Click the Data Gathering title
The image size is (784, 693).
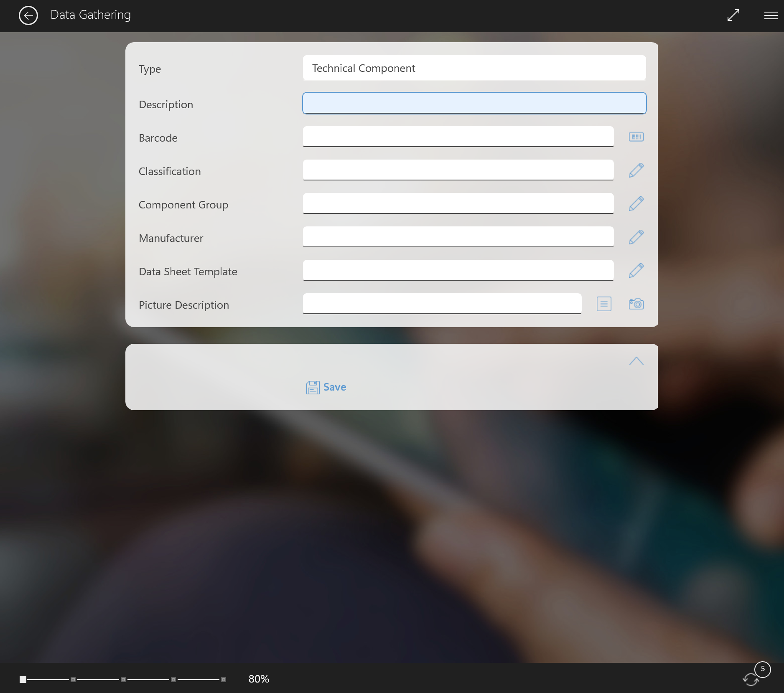(91, 15)
